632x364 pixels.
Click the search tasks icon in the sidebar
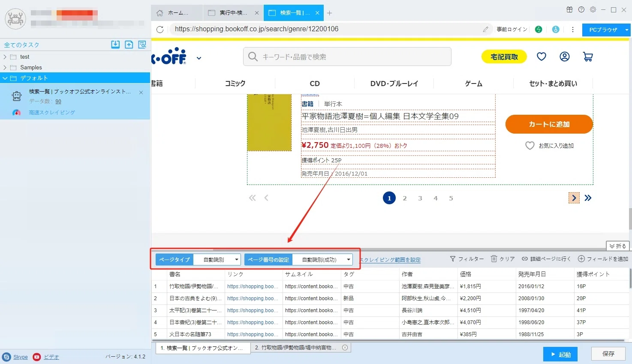(142, 45)
